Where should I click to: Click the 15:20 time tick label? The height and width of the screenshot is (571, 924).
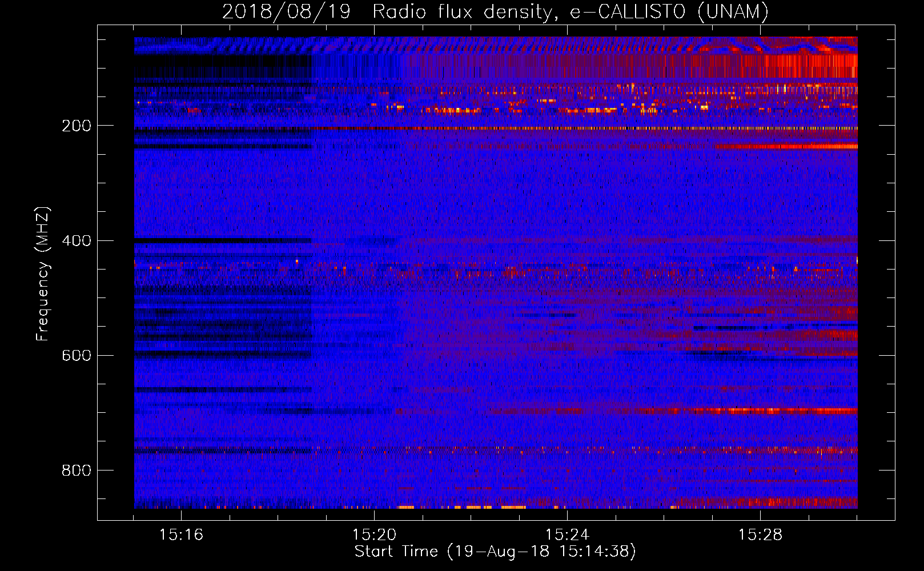[x=374, y=534]
